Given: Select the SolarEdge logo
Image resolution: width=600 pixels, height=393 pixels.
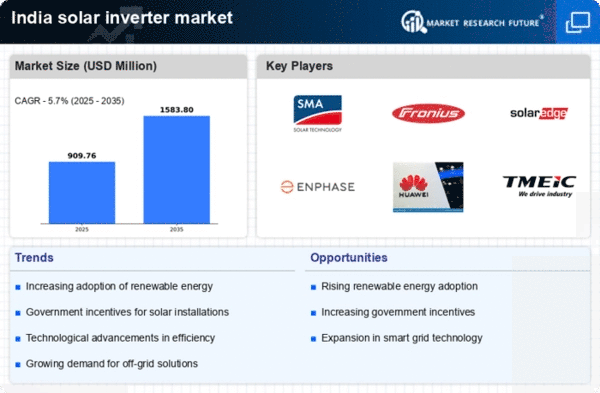Looking at the screenshot, I should tap(539, 113).
